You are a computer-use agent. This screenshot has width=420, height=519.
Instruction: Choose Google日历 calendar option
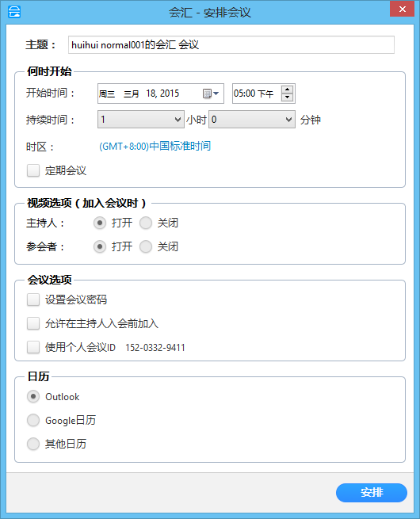(x=33, y=421)
